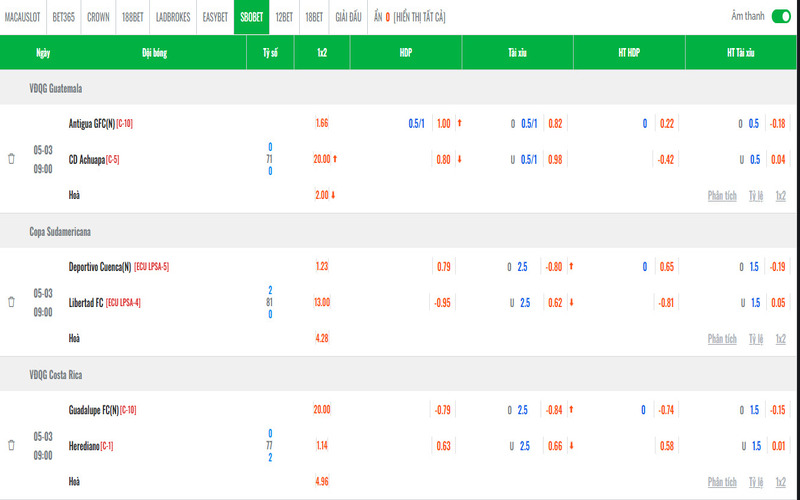
Task: Click trash icon for Herediano match row
Action: [11, 445]
